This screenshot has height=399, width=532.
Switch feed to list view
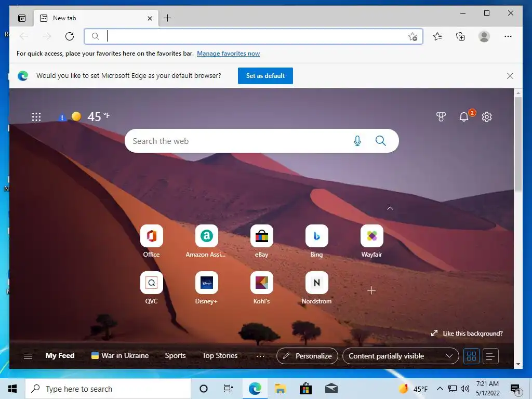point(490,356)
